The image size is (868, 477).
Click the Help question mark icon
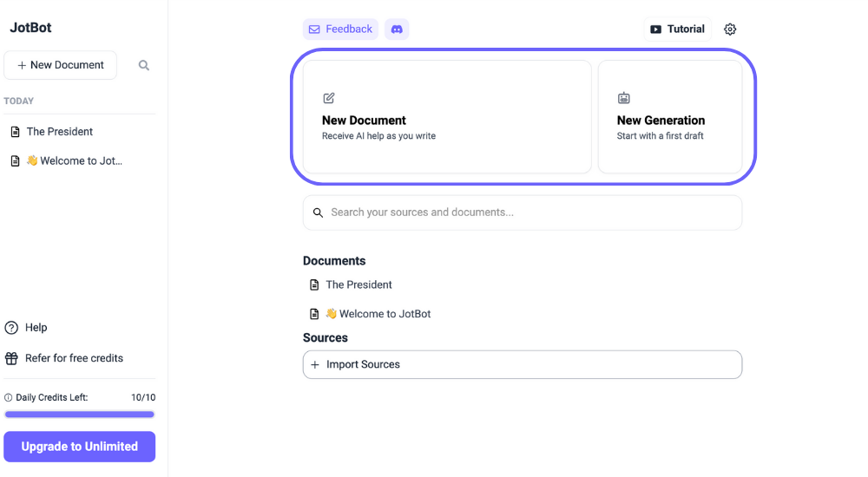[x=11, y=328]
